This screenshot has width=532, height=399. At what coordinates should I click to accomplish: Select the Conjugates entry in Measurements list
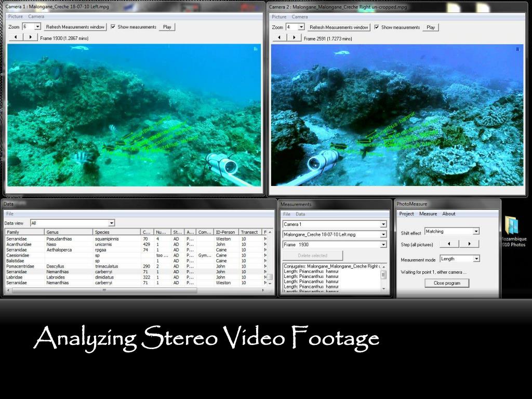332,267
